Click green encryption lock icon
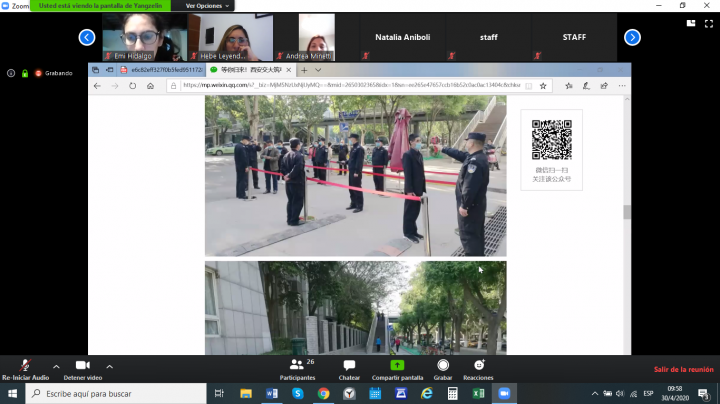The height and width of the screenshot is (404, 720). point(25,73)
